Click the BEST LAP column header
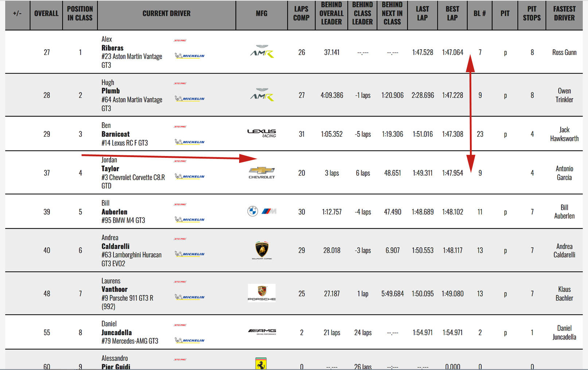The height and width of the screenshot is (370, 588). (x=452, y=13)
